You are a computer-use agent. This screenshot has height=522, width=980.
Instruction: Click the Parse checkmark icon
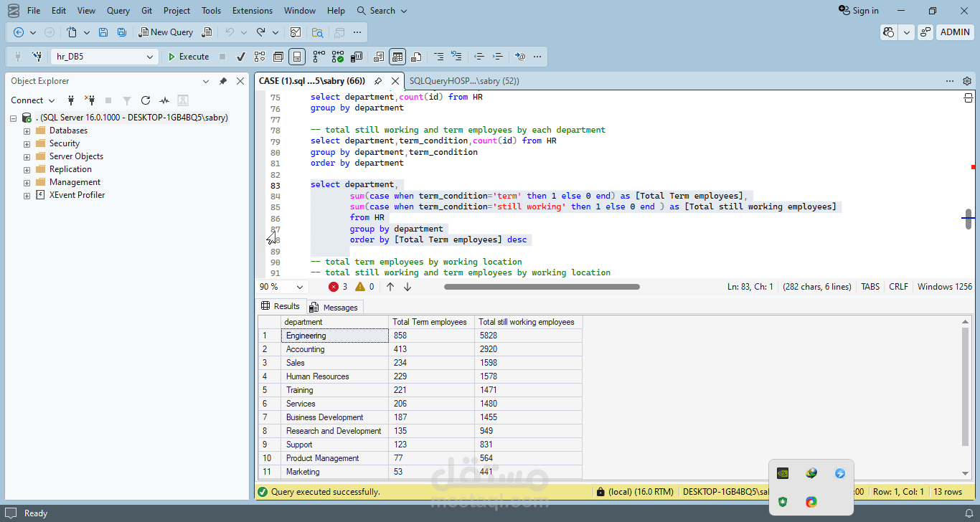(x=241, y=57)
